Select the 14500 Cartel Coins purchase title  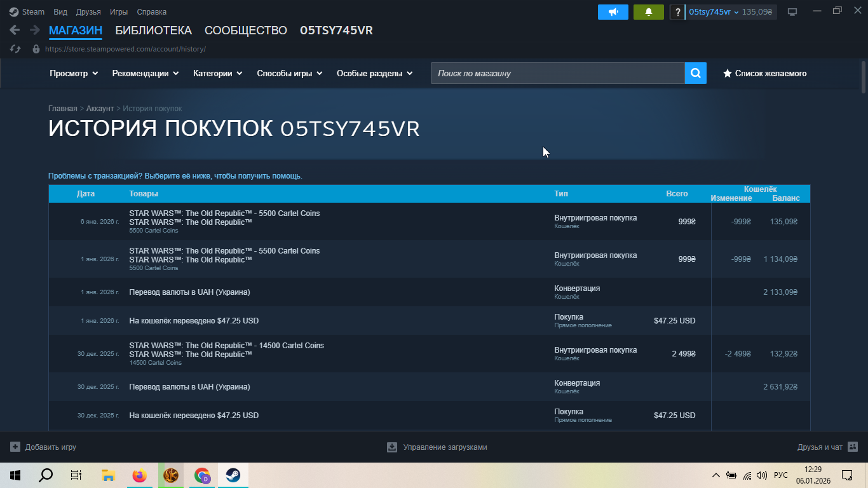226,346
